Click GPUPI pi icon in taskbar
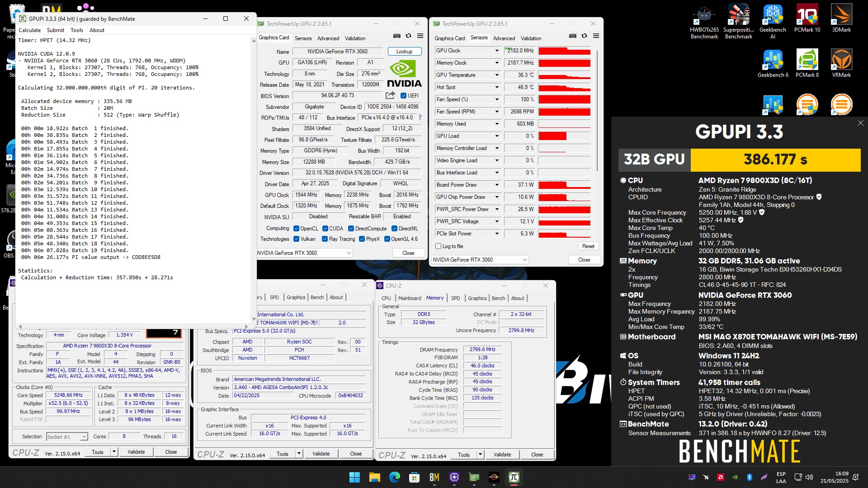868x488 pixels. (514, 477)
